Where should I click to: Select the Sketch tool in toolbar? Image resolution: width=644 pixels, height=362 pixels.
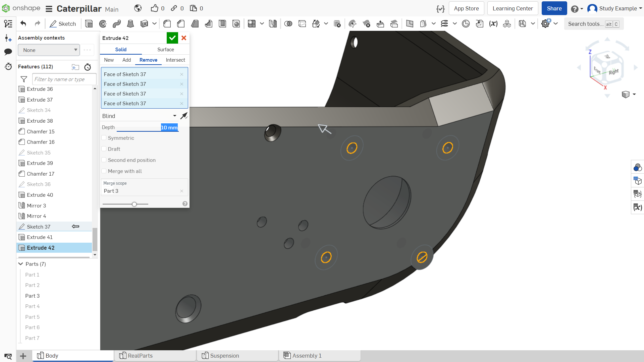click(63, 24)
